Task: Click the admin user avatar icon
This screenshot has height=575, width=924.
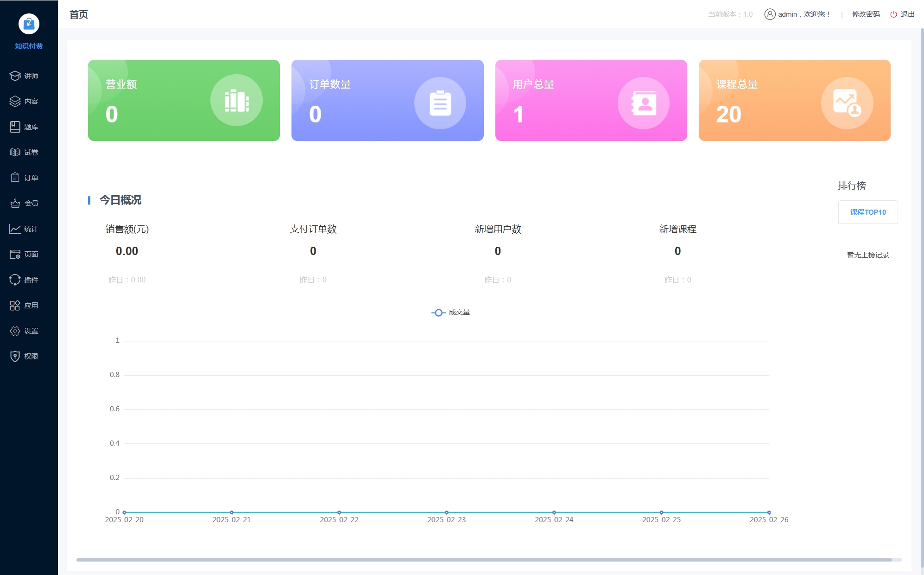Action: 770,14
